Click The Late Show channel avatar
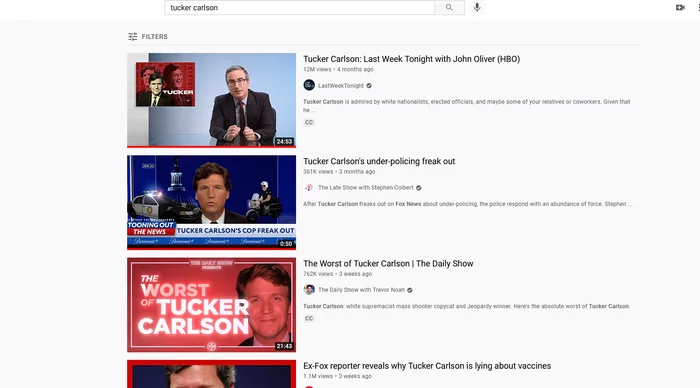The width and height of the screenshot is (700, 388). coord(309,188)
